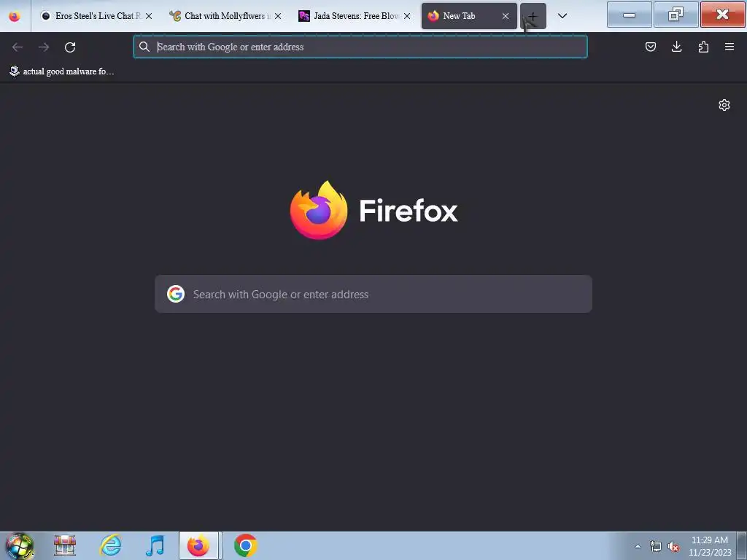Open a new tab with the plus button

[x=533, y=16]
